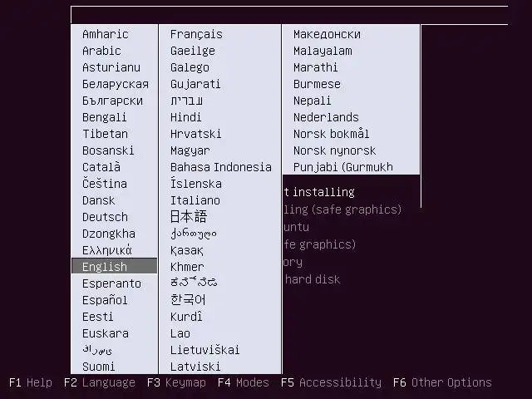
Task: Select Latviski language entry
Action: pyautogui.click(x=195, y=367)
